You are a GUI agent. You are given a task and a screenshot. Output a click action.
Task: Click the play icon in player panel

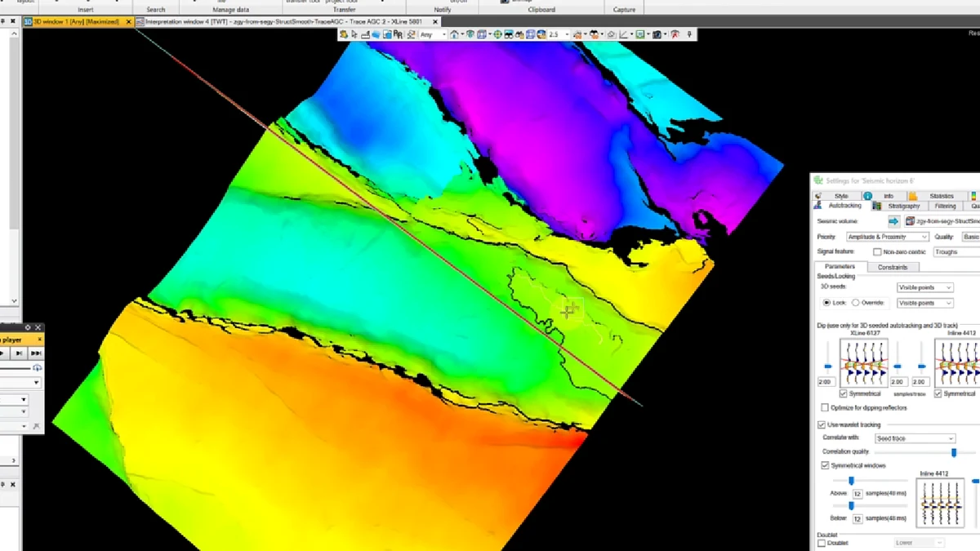pyautogui.click(x=2, y=353)
